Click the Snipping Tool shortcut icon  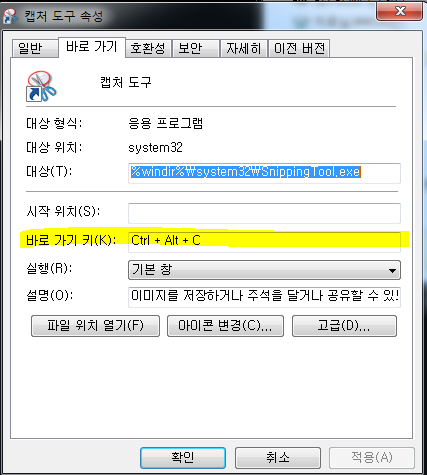click(41, 86)
